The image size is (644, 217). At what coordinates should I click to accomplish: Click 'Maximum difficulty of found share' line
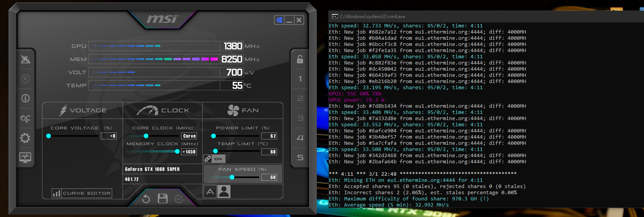(x=409, y=199)
